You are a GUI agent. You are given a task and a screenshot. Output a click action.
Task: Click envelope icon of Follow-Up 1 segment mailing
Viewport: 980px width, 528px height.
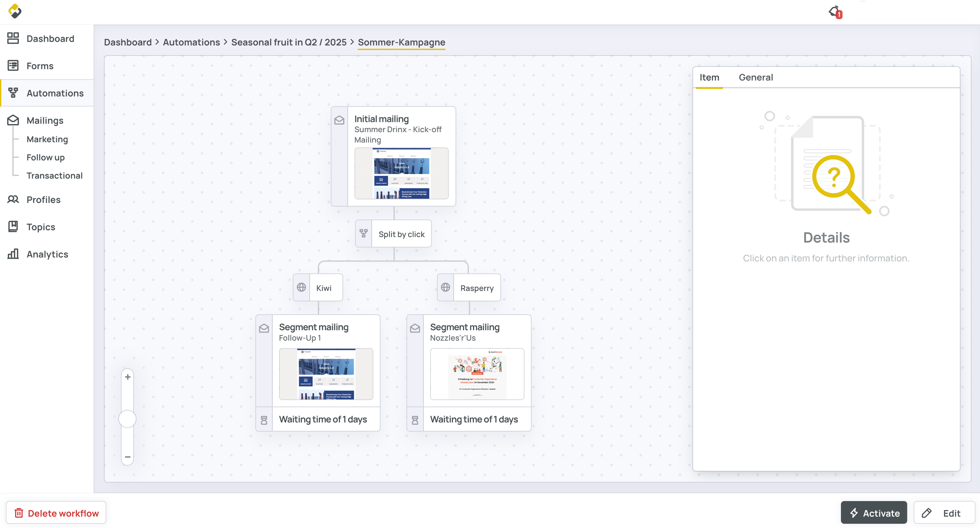pos(264,328)
